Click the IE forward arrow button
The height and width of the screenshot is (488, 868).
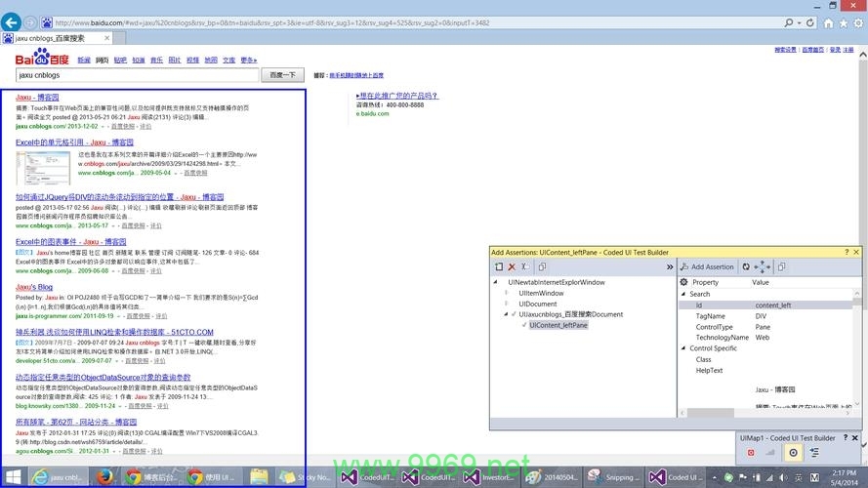(x=30, y=22)
